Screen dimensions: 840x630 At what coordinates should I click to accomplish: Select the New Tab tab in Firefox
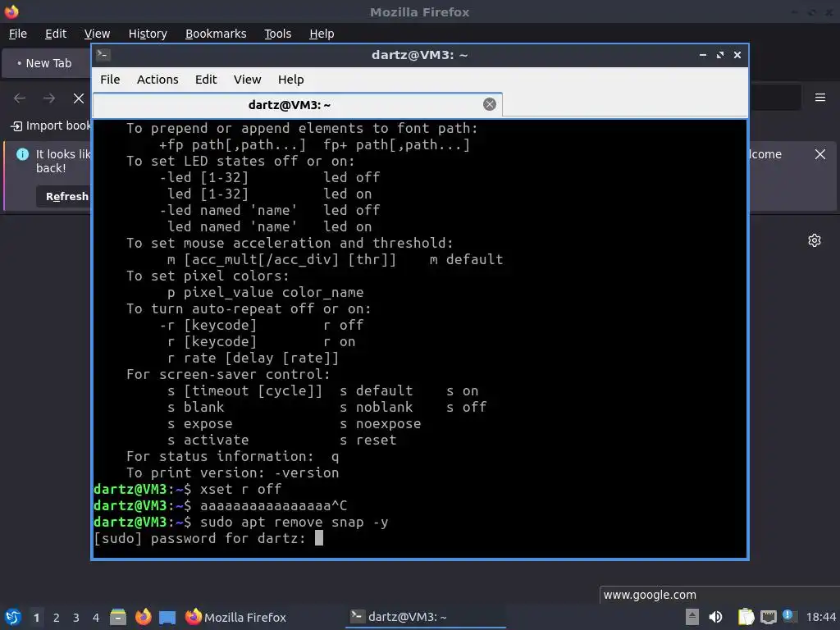click(47, 63)
